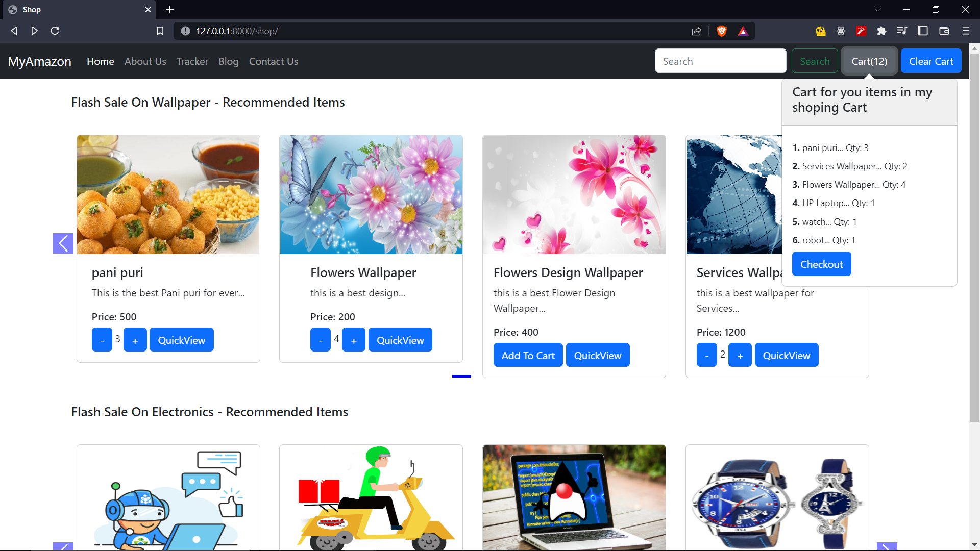Clear the shopping cart
The width and height of the screenshot is (980, 551).
point(930,61)
